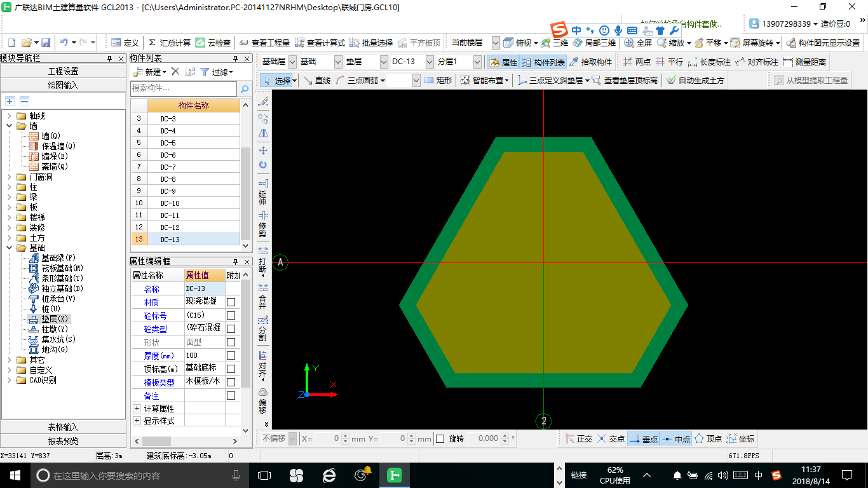This screenshot has height=488, width=868.
Task: Toggle 垂点 perpendicular snap
Action: pyautogui.click(x=643, y=438)
